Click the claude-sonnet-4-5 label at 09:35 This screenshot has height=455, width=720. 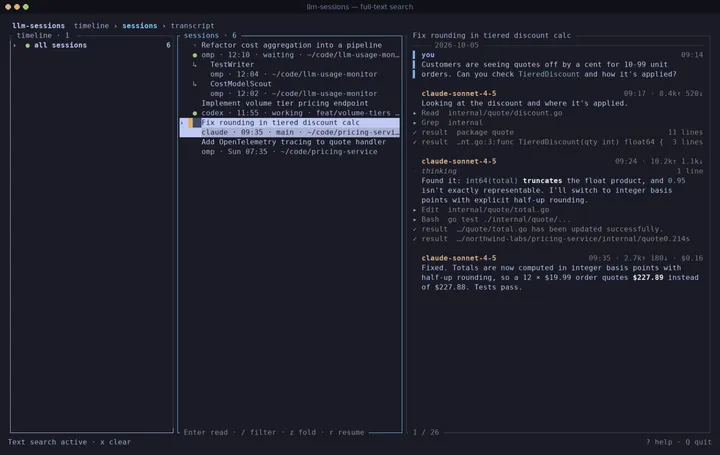click(459, 258)
